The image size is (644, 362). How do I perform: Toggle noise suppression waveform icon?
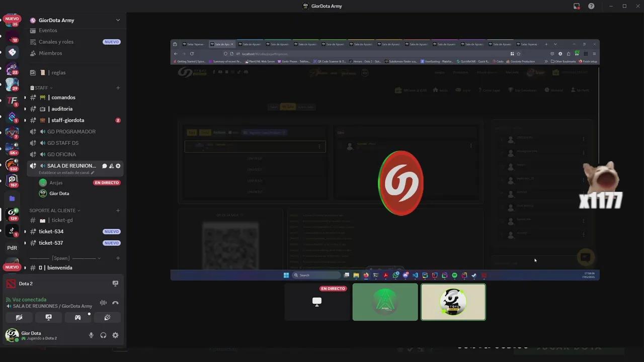(103, 303)
